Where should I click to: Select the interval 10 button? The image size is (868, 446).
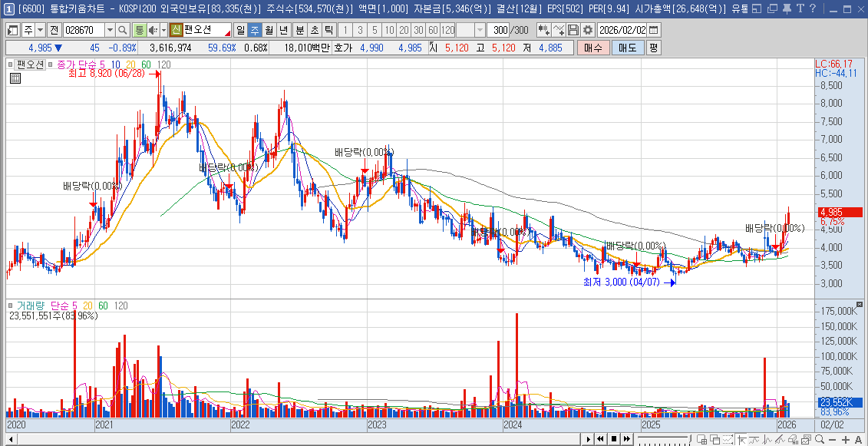(x=390, y=30)
